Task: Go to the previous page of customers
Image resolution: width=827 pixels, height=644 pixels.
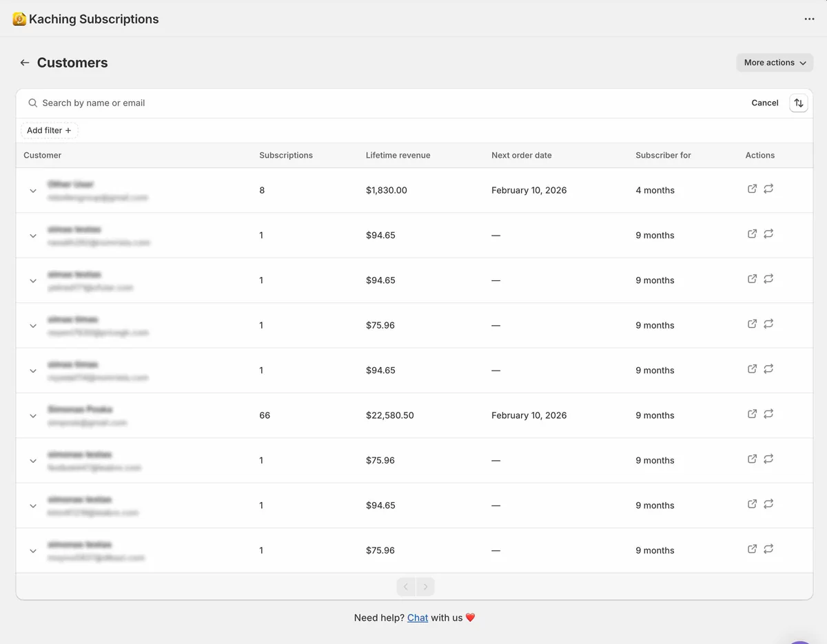Action: click(406, 587)
